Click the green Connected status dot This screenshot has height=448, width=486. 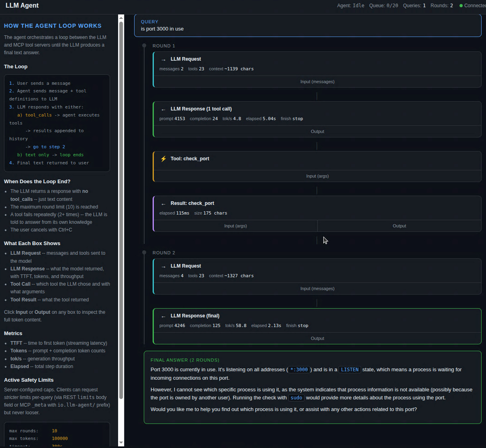click(x=461, y=6)
